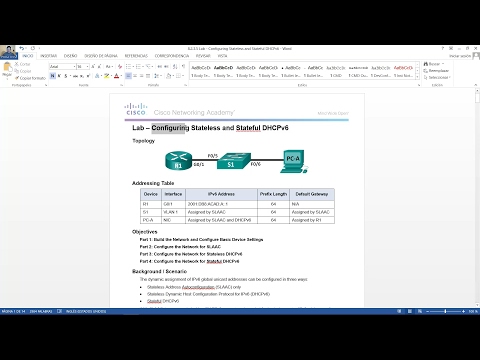Open the font name (Arial) dropdown
This screenshot has width=480, height=360.
74,67
